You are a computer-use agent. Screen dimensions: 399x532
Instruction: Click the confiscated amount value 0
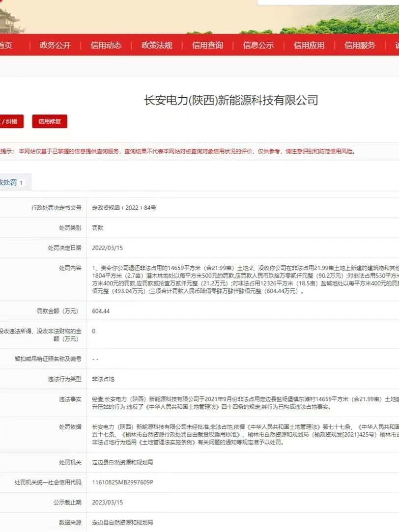tap(94, 331)
